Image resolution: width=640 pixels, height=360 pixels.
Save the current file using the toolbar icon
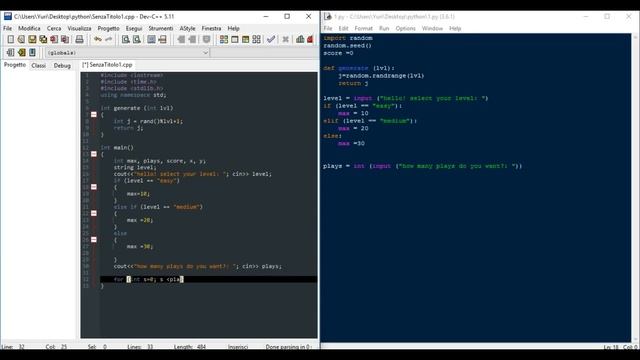pos(32,39)
